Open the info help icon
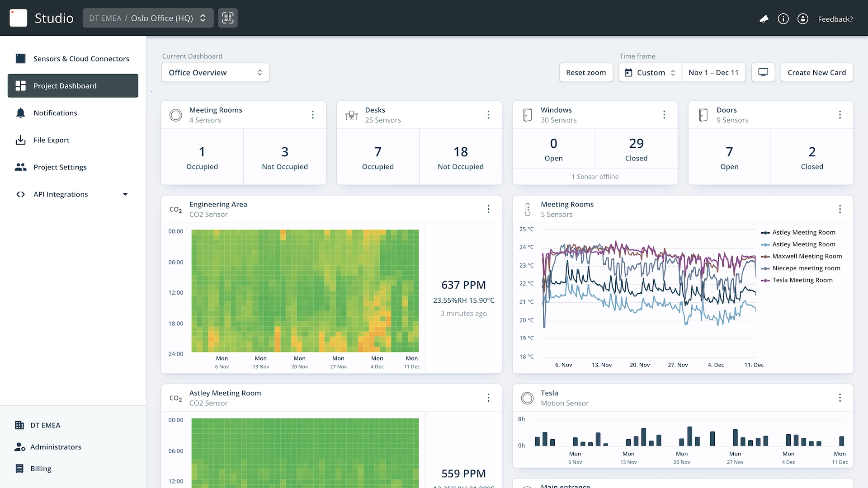 pos(783,19)
